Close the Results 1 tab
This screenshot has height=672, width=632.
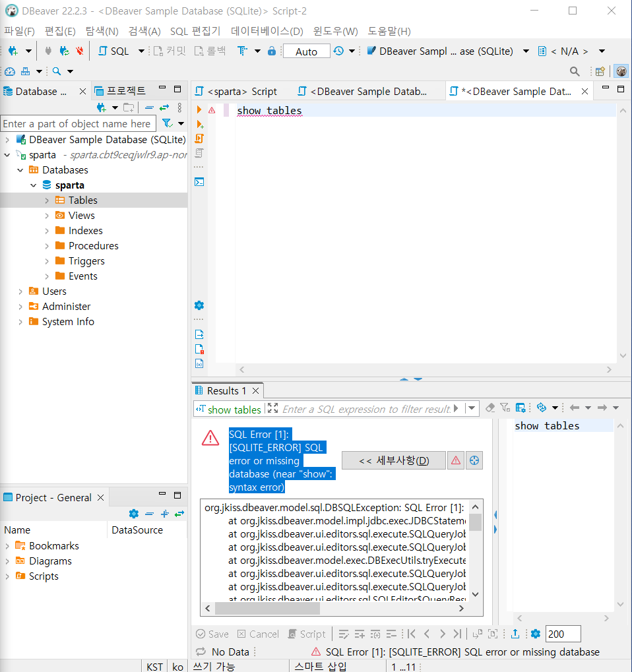tap(255, 391)
